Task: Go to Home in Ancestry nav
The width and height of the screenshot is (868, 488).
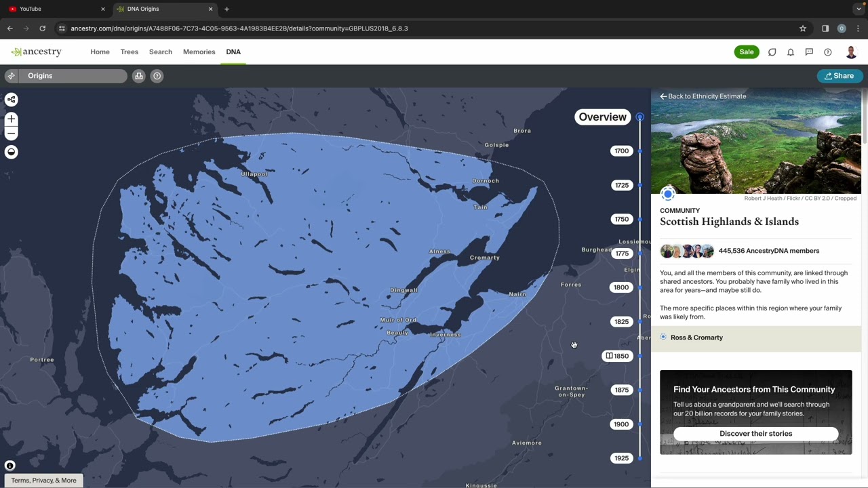Action: pos(100,52)
